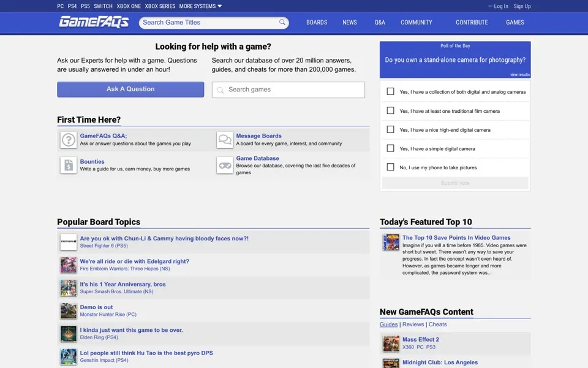Check 'collection of both digital and analog cameras'

coord(390,91)
